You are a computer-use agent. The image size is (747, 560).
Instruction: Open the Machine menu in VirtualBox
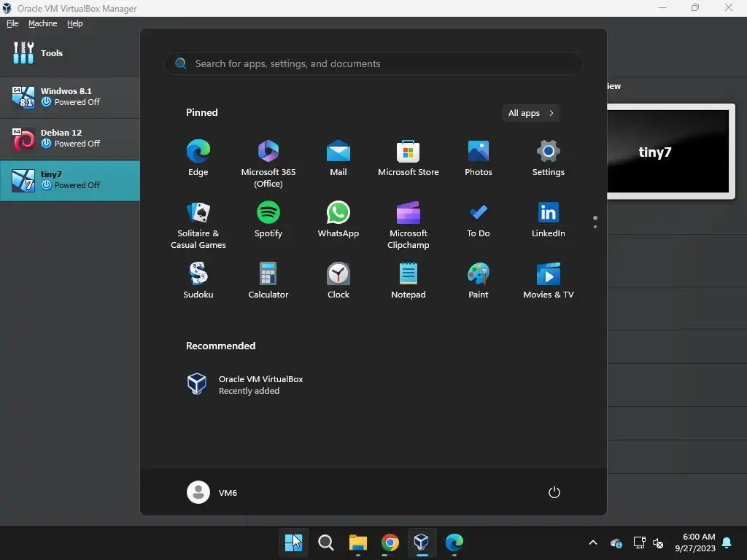click(x=43, y=23)
